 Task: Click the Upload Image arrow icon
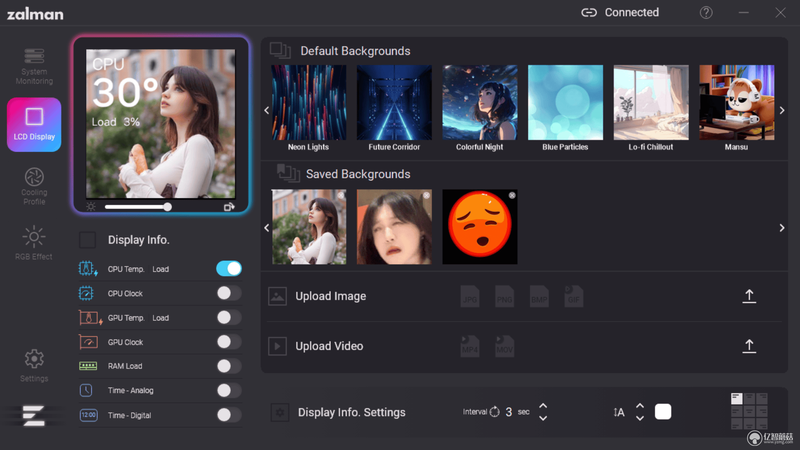749,296
